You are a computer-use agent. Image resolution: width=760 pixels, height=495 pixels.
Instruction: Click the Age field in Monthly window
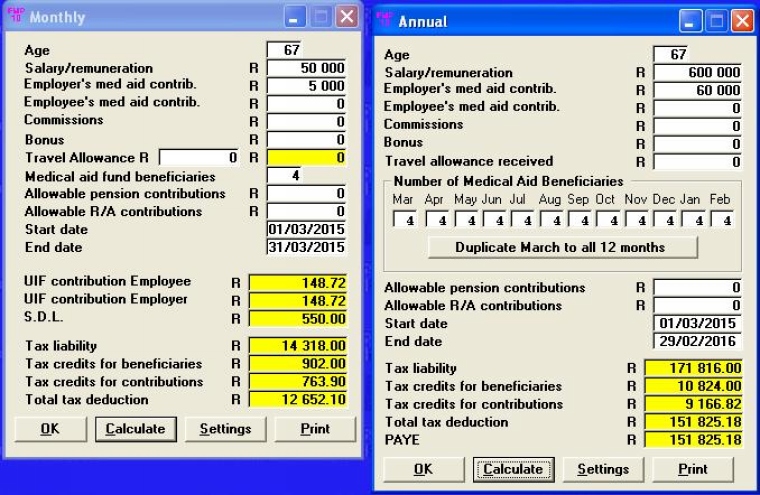click(285, 49)
